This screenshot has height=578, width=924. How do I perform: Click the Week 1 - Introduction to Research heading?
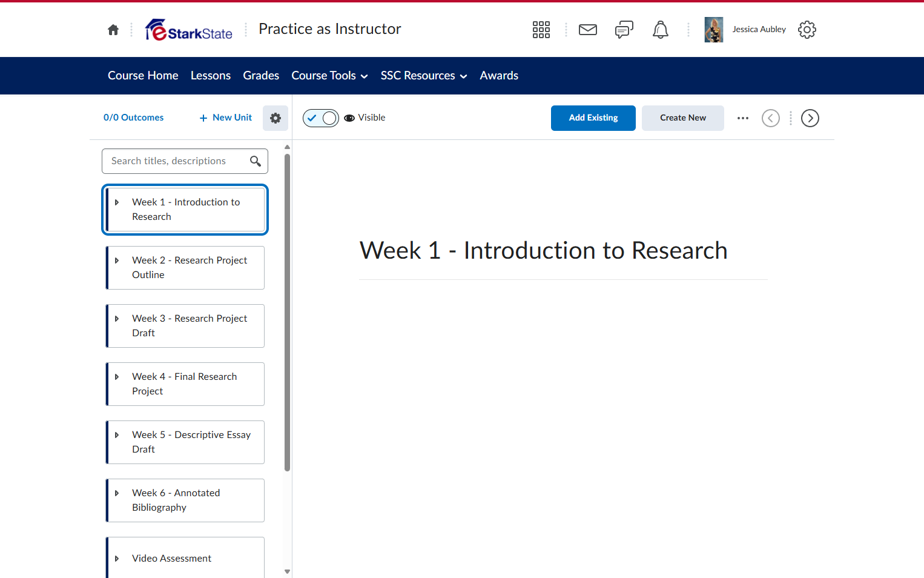point(544,251)
